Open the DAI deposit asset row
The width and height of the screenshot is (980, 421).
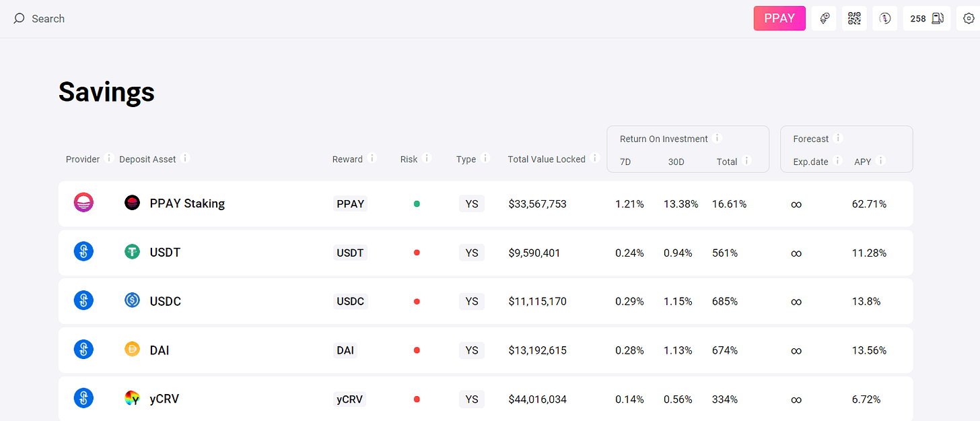(485, 350)
